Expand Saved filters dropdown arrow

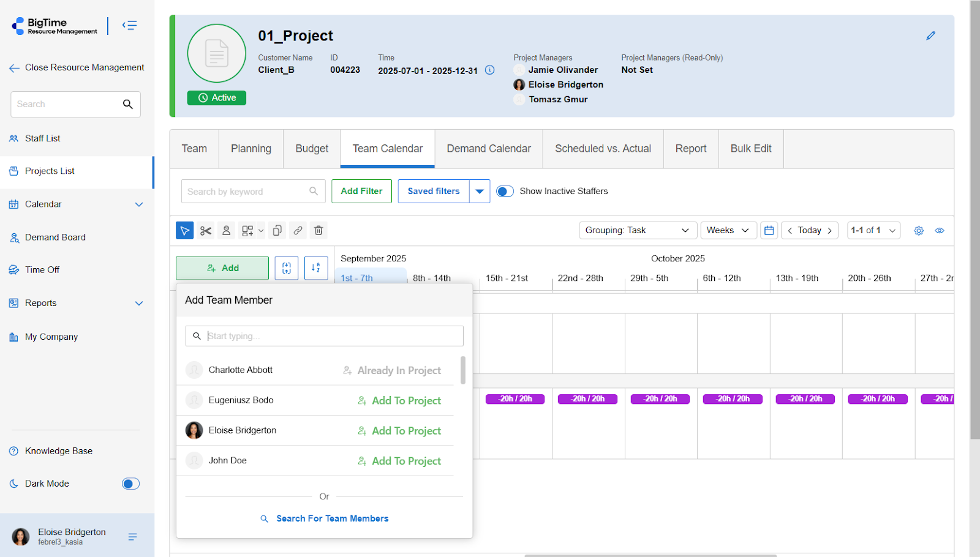click(480, 192)
